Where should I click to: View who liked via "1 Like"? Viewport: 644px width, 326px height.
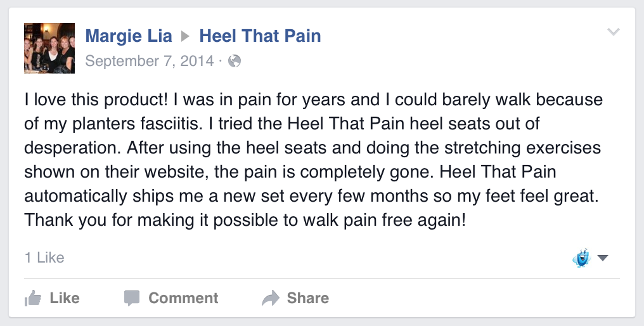(x=44, y=258)
